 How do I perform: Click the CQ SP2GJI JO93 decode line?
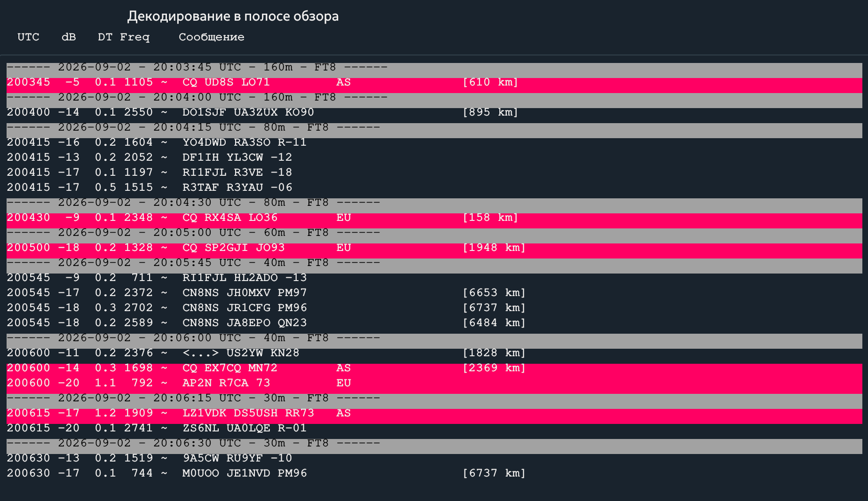tap(434, 248)
